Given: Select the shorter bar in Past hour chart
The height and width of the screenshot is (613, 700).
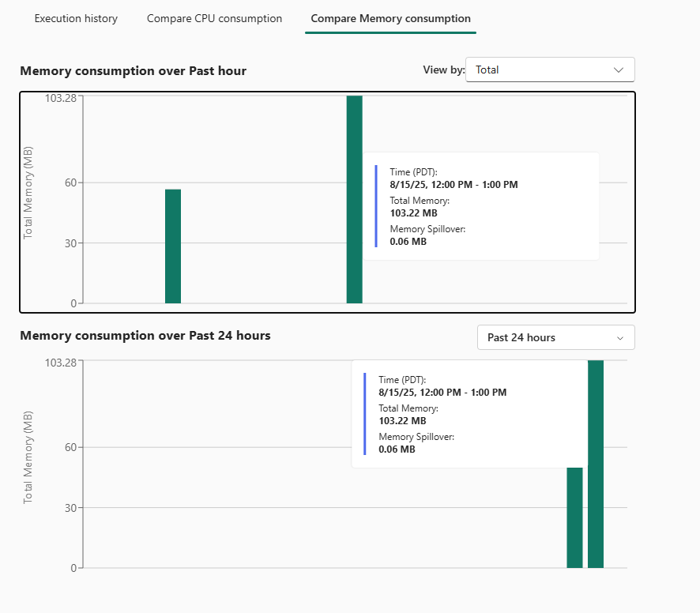Looking at the screenshot, I should pos(173,246).
